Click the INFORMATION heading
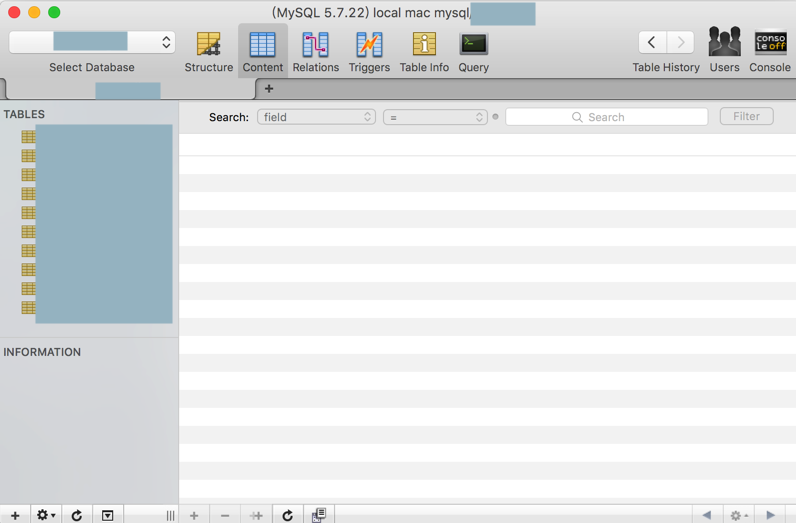Screen dimensions: 796x523 pos(42,352)
